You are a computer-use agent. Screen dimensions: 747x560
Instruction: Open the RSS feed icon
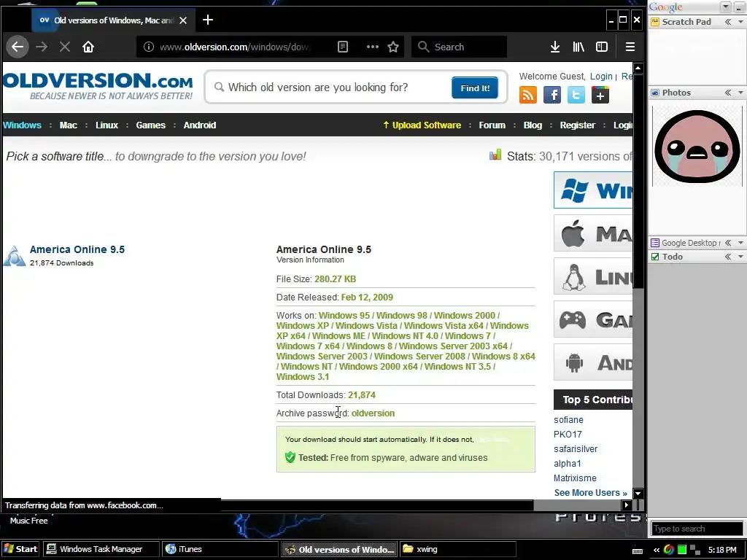point(528,95)
